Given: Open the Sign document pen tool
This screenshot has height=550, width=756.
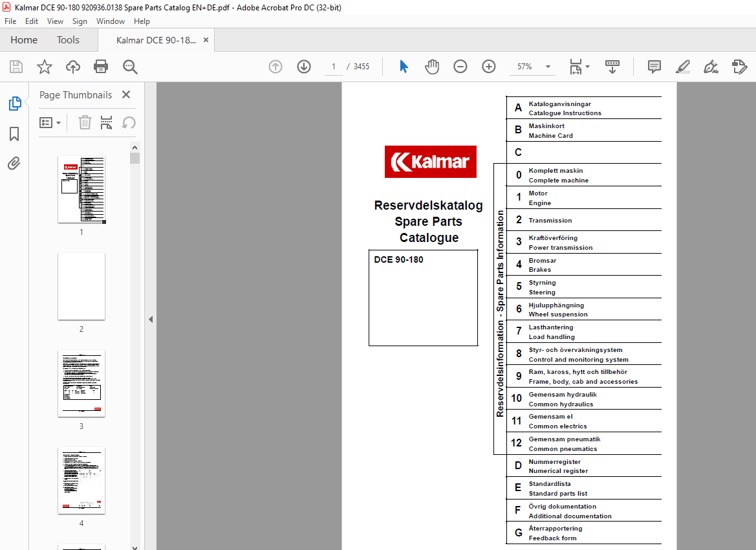Looking at the screenshot, I should pyautogui.click(x=711, y=67).
